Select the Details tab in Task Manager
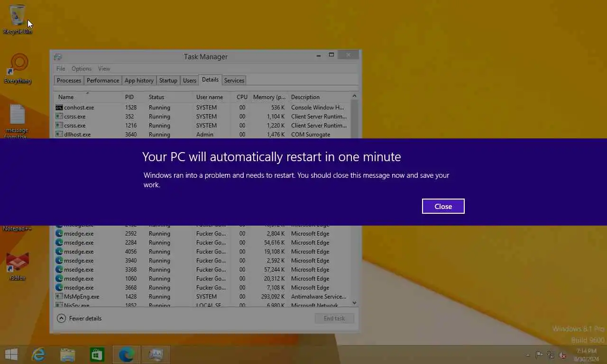Screen dimensions: 607x364 tap(210, 80)
